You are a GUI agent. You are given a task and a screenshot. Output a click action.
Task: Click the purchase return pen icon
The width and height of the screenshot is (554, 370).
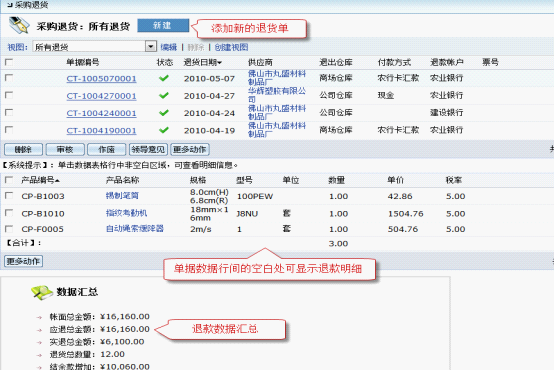pyautogui.click(x=19, y=25)
